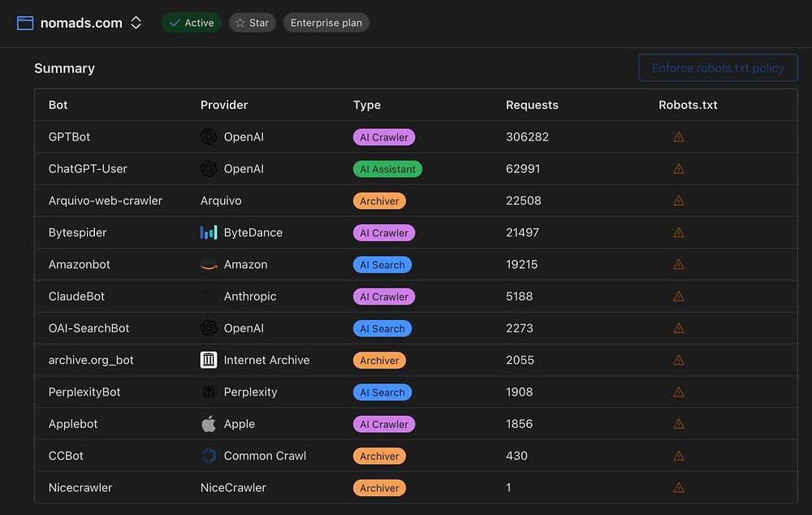Click the Active status badge
The image size is (812, 515).
point(192,23)
